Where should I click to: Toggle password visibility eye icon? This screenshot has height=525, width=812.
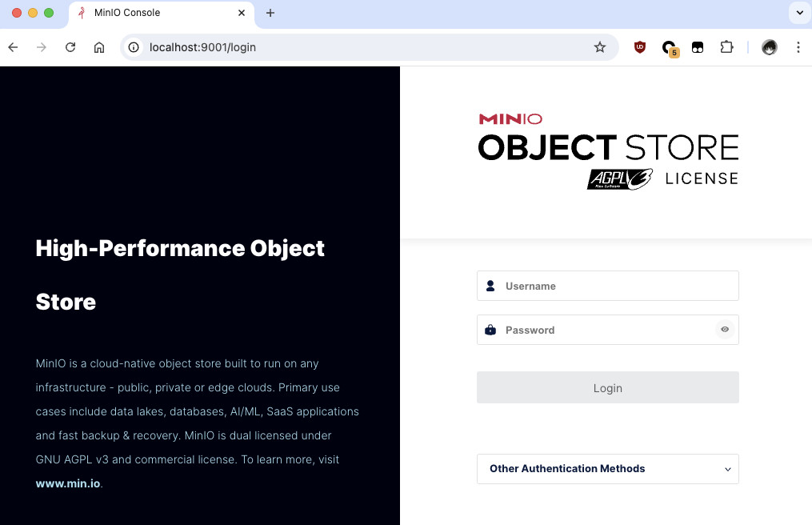(x=725, y=329)
